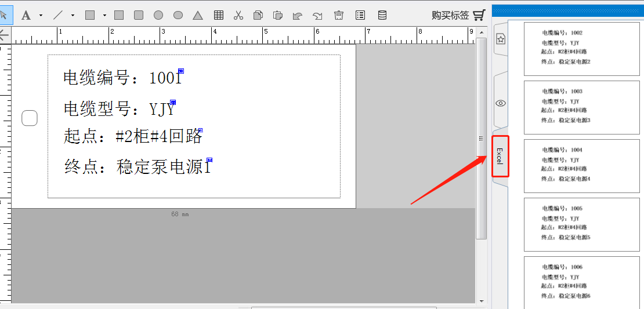This screenshot has height=309, width=644.
Task: Click the 终点：稳定泵电源4 text in preview
Action: click(x=566, y=179)
